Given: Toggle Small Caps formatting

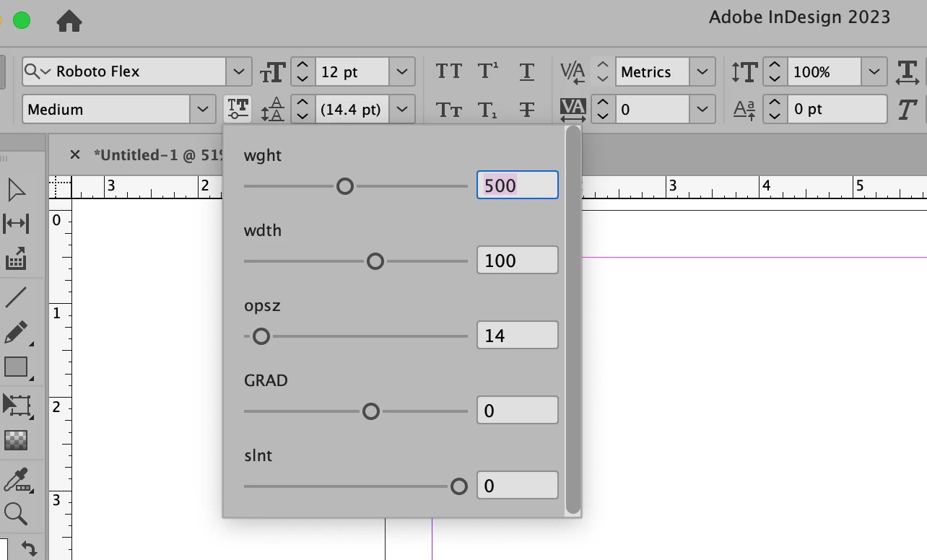Looking at the screenshot, I should tap(448, 110).
